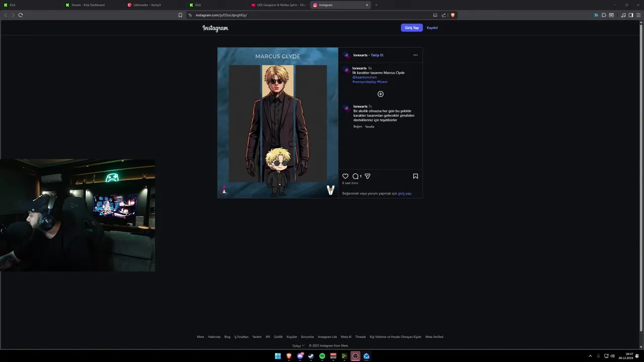Screen dimensions: 644x362
Task: Open the Meta AI footer link
Action: 346,337
